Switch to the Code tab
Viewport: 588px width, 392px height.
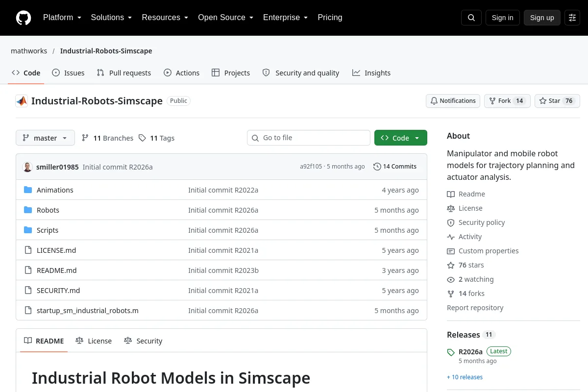coord(26,73)
